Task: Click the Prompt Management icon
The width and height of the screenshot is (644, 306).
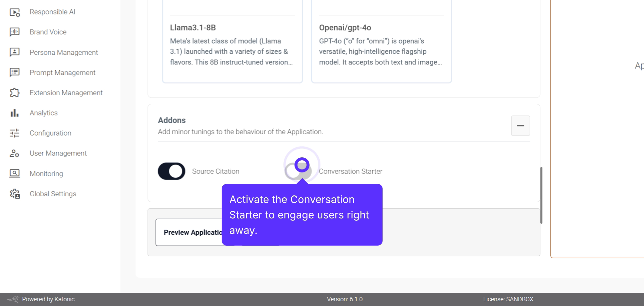Action: click(x=15, y=72)
